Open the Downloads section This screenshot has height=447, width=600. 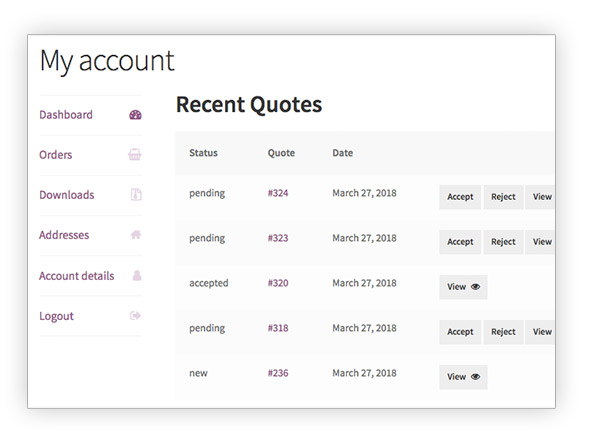pos(67,195)
